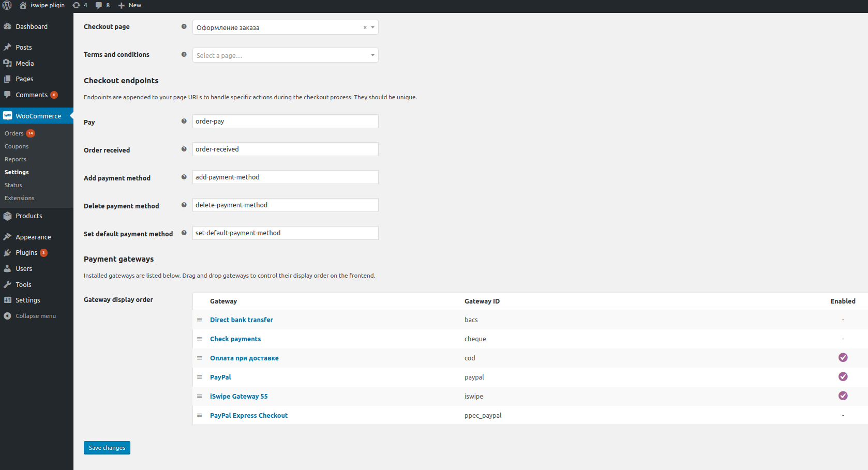868x470 pixels.
Task: Open Direct bank transfer gateway link
Action: click(242, 320)
